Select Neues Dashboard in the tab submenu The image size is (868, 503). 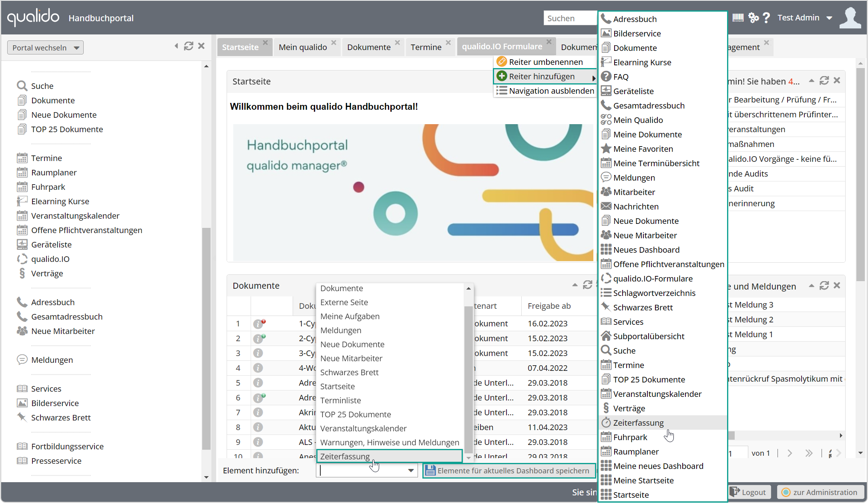[x=663, y=249]
